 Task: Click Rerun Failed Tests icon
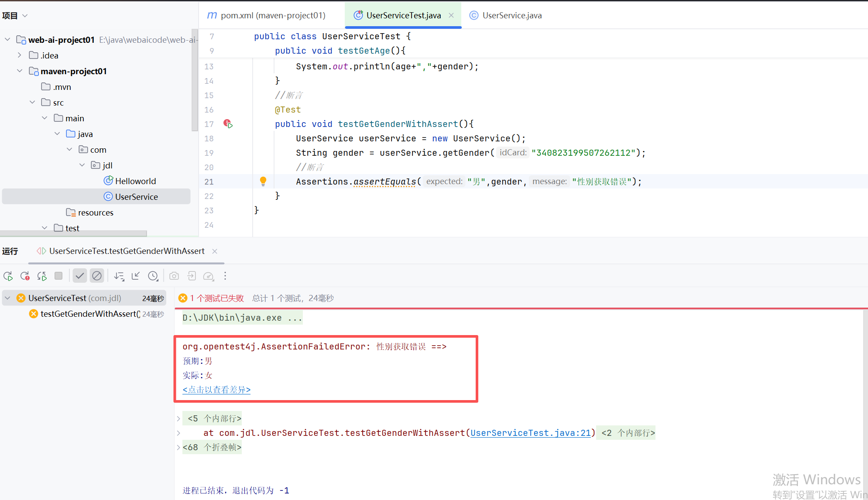click(x=25, y=276)
